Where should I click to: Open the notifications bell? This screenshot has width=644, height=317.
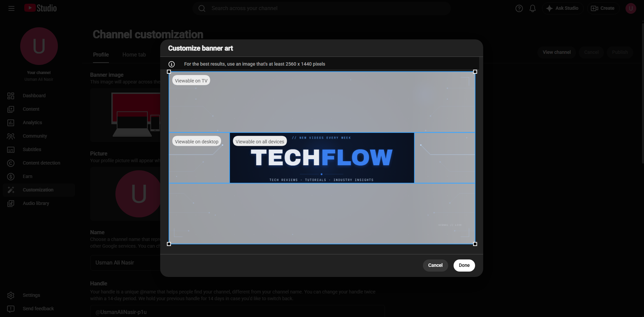point(533,8)
